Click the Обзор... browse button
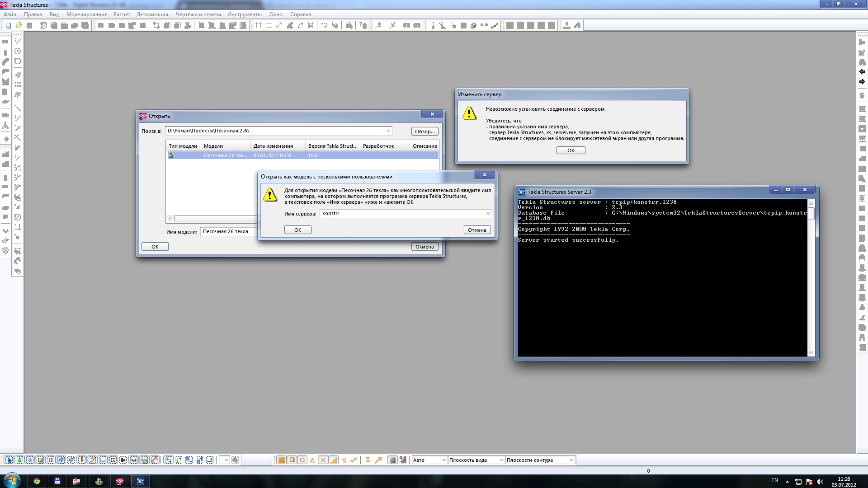Image resolution: width=868 pixels, height=488 pixels. coord(425,131)
